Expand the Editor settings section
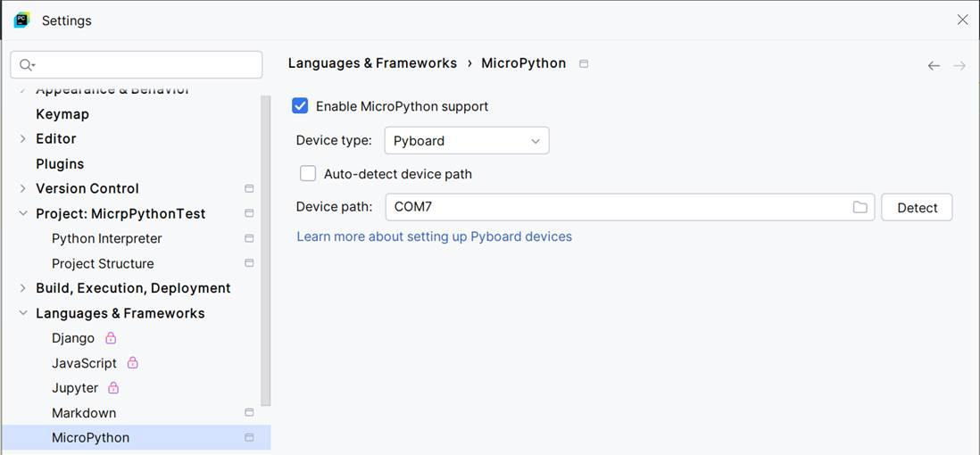The width and height of the screenshot is (980, 455). (x=23, y=139)
